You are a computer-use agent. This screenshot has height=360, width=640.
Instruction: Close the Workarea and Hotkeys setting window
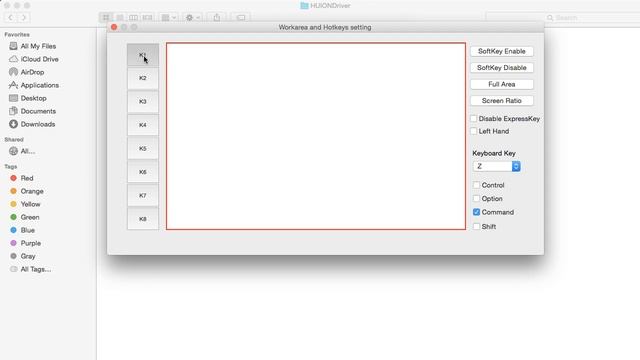click(x=114, y=27)
